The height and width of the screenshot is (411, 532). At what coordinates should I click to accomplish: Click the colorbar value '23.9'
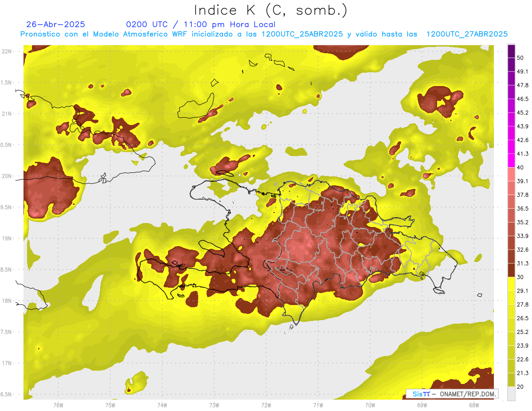(522, 346)
